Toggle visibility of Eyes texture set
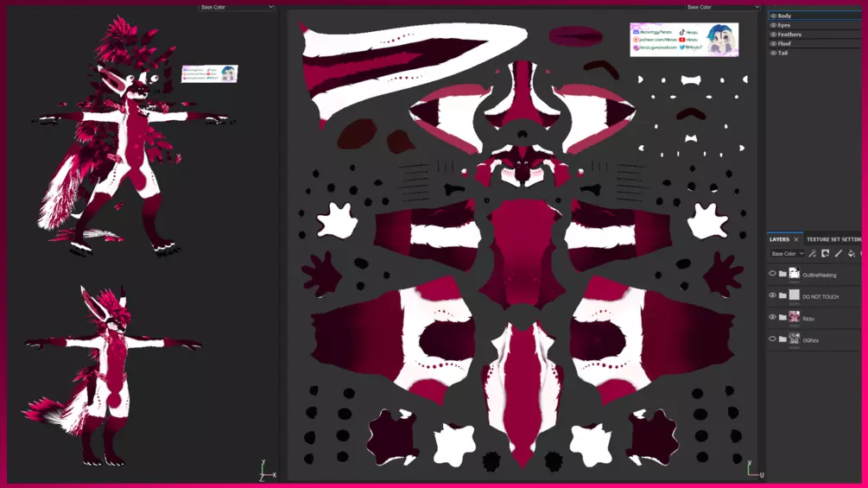 click(773, 25)
